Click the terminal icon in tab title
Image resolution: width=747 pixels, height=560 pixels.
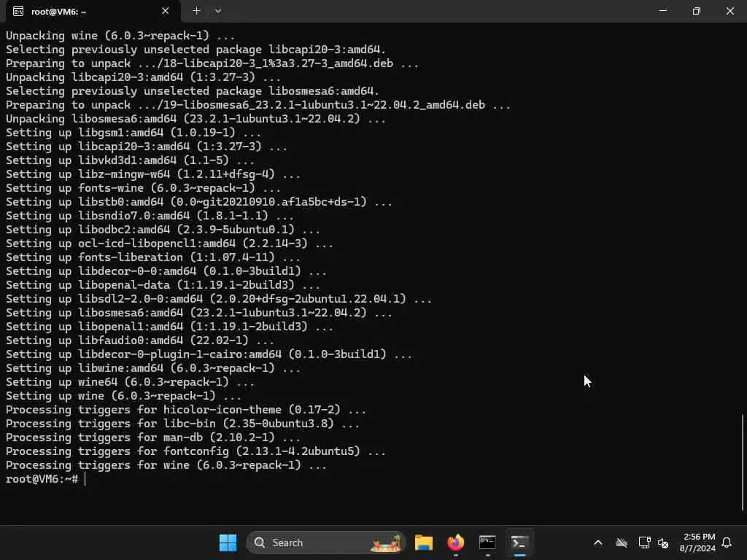click(x=18, y=11)
